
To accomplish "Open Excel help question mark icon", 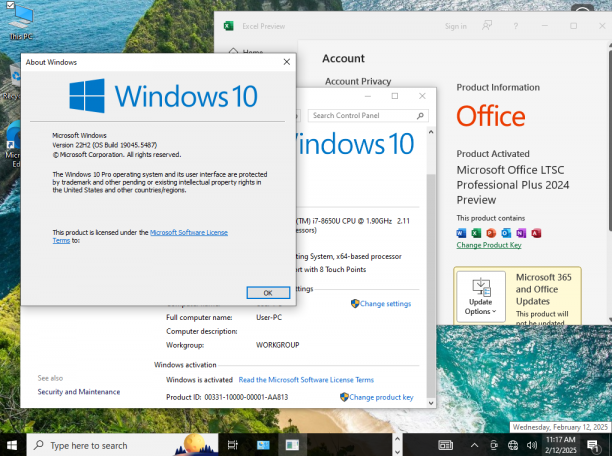I will pos(516,26).
